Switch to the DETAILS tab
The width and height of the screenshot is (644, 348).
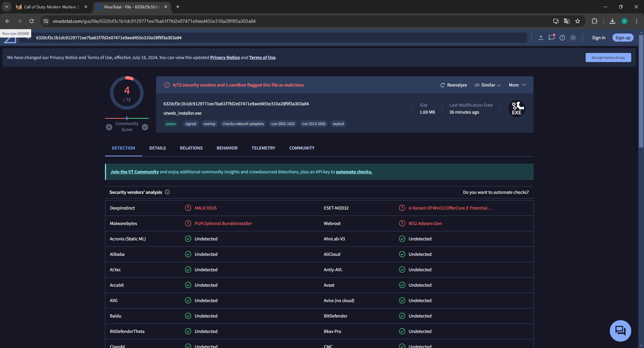pos(158,148)
